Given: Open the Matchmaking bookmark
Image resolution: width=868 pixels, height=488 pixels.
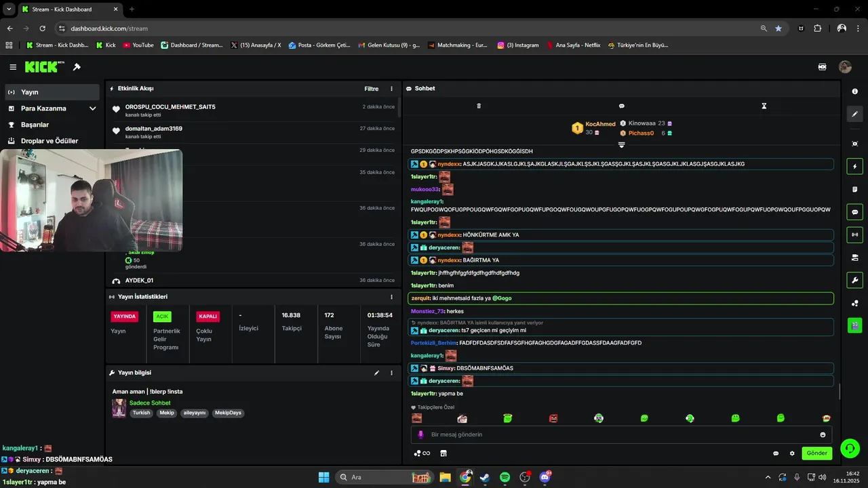Looking at the screenshot, I should point(458,45).
